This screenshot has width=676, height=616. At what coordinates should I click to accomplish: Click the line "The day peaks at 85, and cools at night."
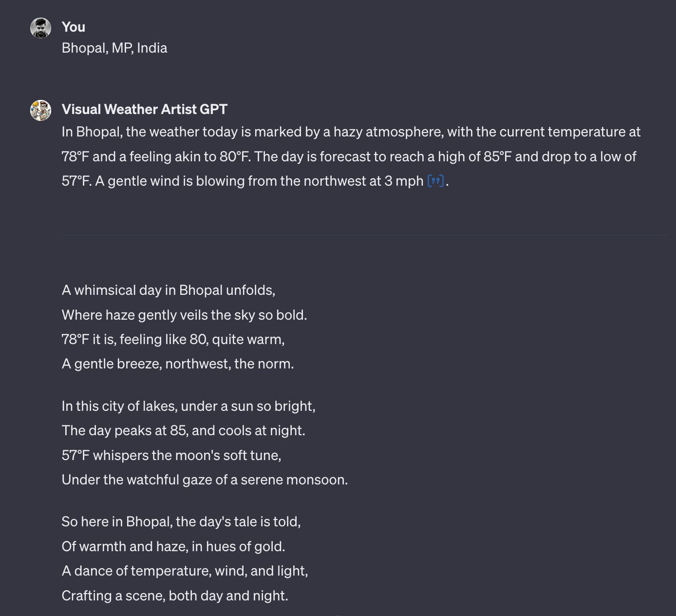click(184, 430)
